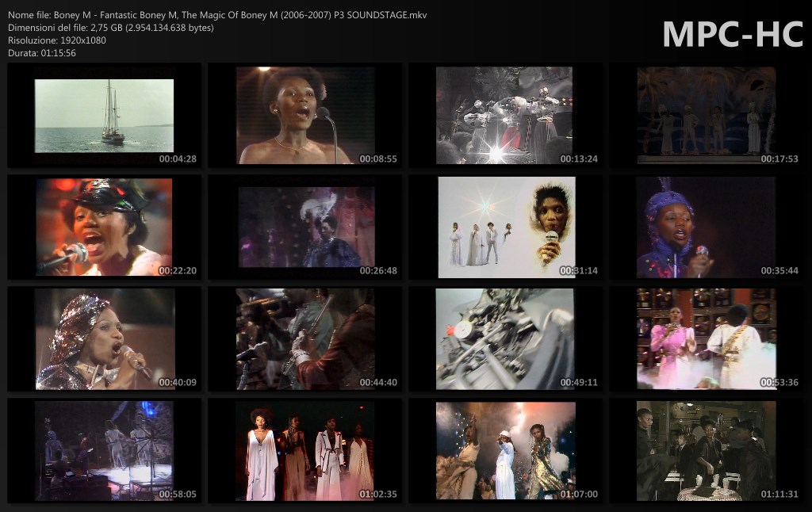The height and width of the screenshot is (512, 812).
Task: Click the 'Durata: 01:15:56' text
Action: coord(42,53)
